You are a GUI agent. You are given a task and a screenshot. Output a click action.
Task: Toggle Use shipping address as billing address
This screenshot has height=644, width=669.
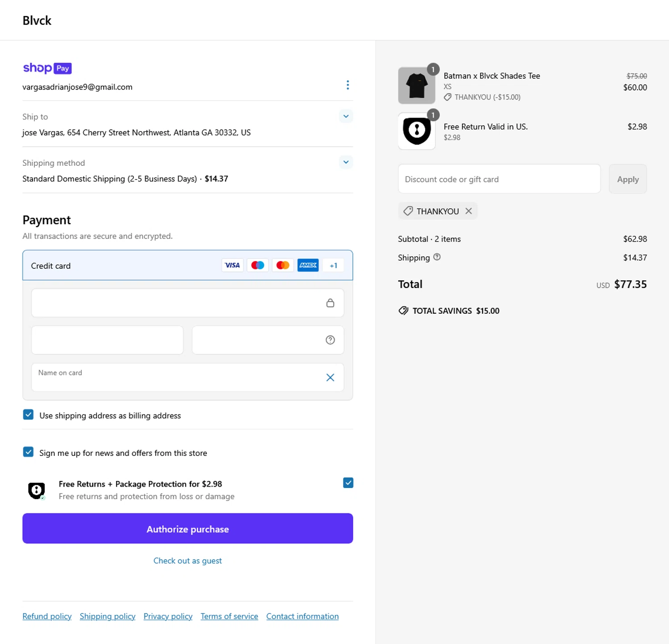coord(28,415)
